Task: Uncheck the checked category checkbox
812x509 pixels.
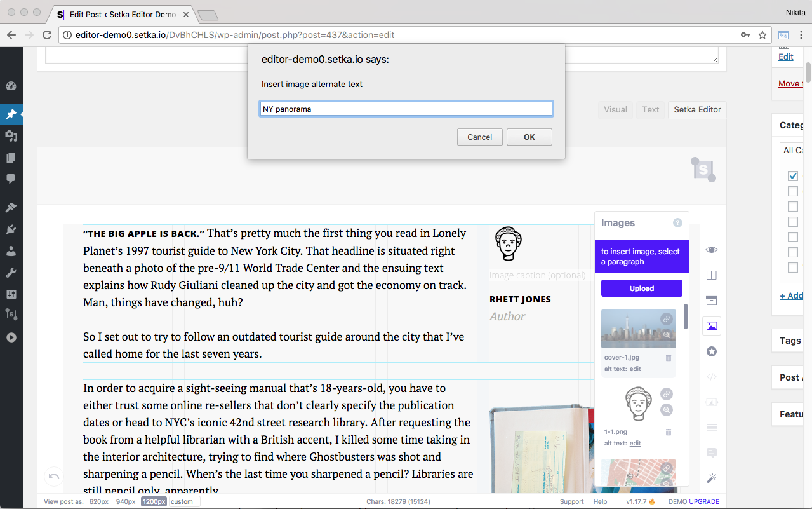Action: 793,176
